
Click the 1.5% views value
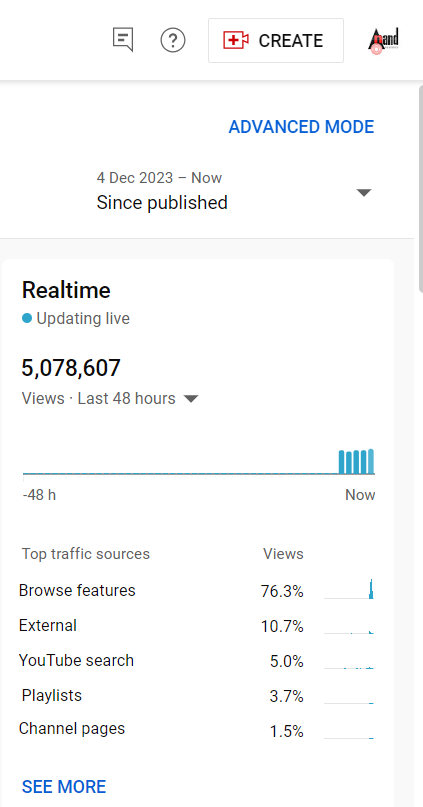tap(287, 731)
